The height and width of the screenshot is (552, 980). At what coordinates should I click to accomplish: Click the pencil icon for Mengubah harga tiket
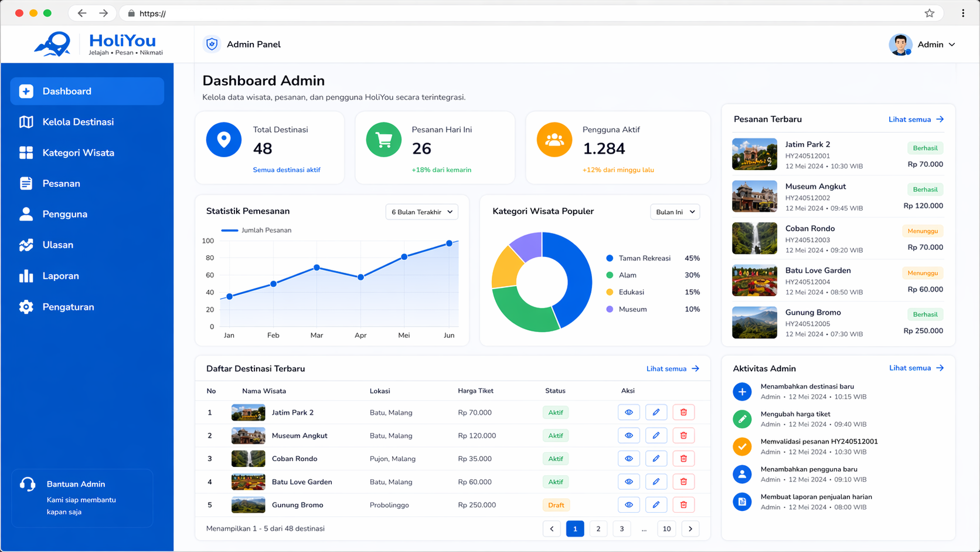coord(742,419)
